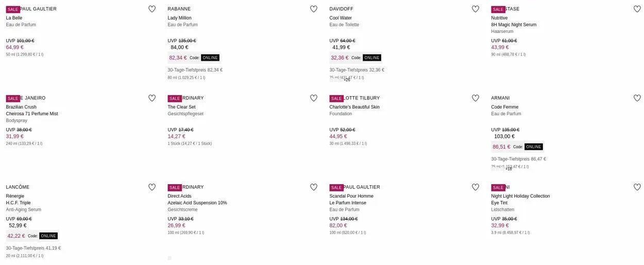The image size is (644, 265).
Task: Toggle wishlist for Scandal Pour Homme
Action: 476,187
